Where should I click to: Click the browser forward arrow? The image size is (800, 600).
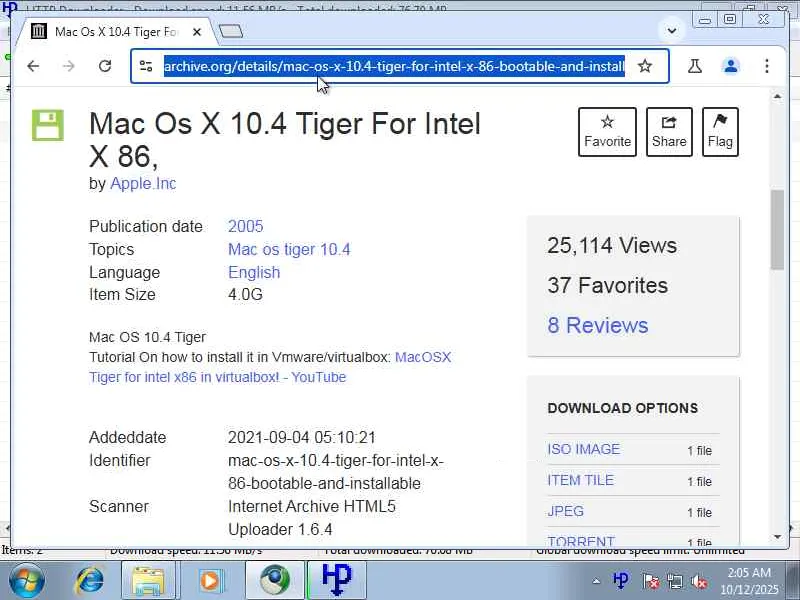point(68,66)
